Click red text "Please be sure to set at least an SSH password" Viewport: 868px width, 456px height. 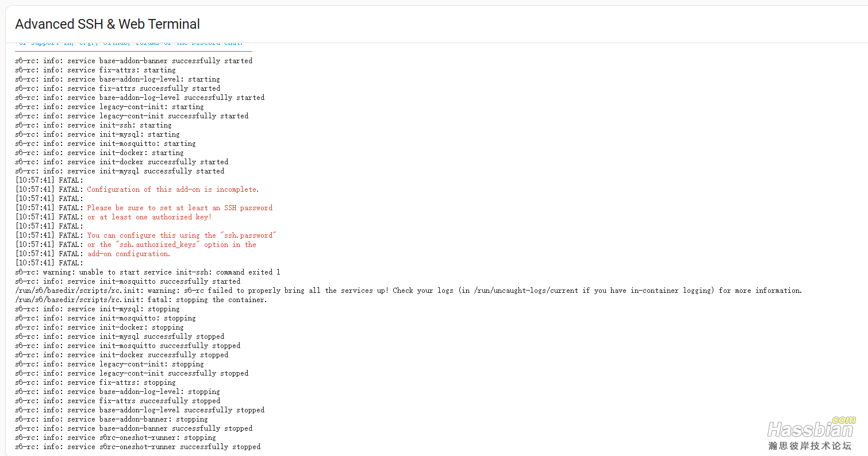click(180, 208)
